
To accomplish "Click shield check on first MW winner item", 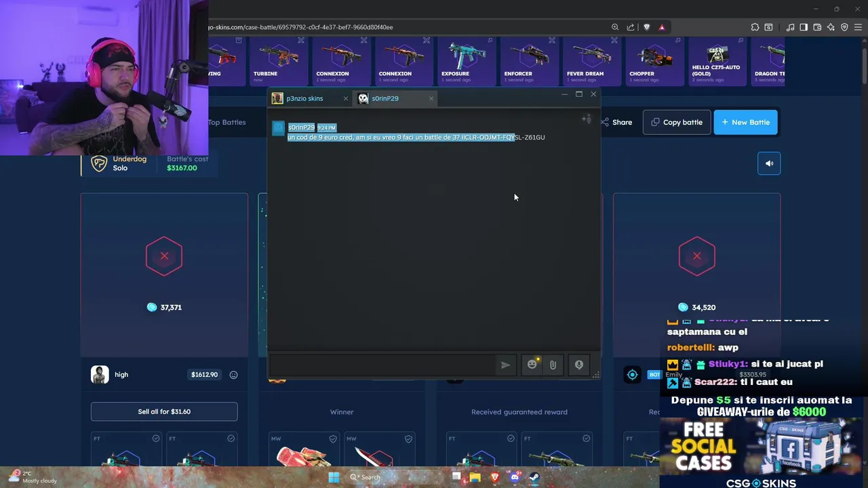I will (x=333, y=439).
